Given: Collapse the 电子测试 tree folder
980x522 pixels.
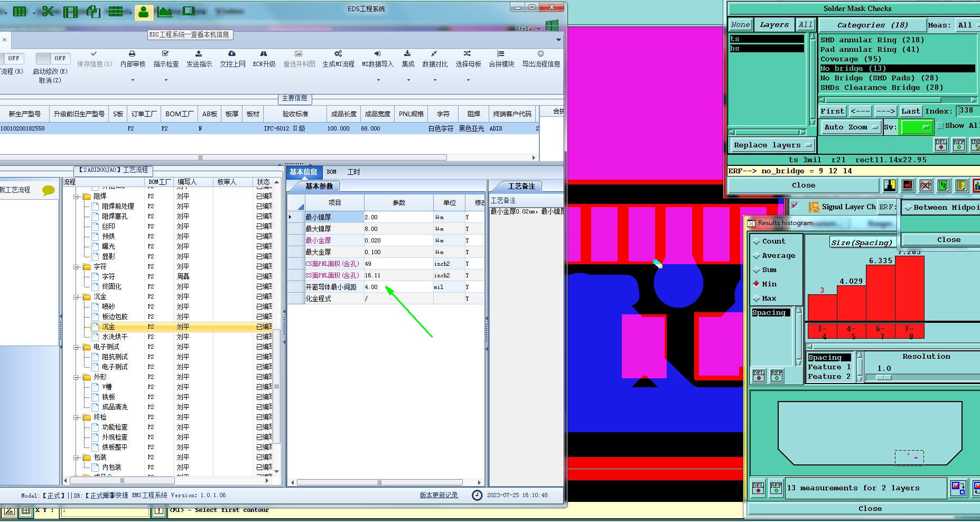Looking at the screenshot, I should [x=77, y=347].
